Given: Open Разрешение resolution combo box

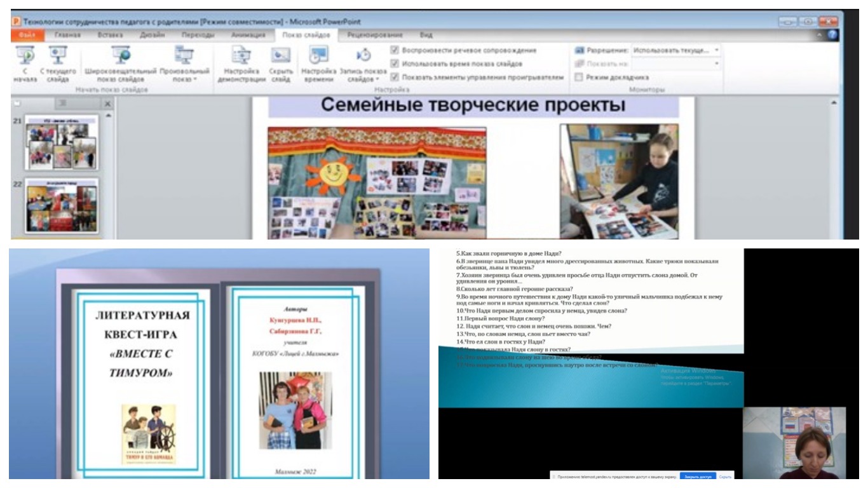Looking at the screenshot, I should 676,50.
